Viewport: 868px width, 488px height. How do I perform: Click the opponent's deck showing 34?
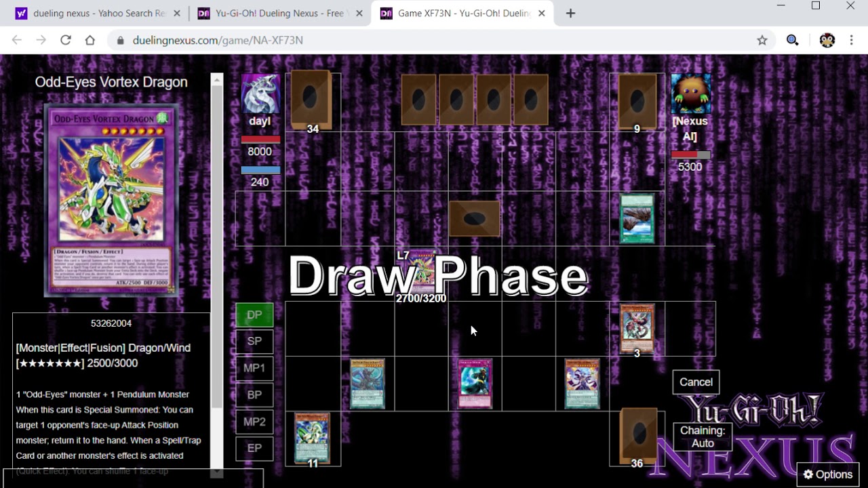pyautogui.click(x=311, y=100)
